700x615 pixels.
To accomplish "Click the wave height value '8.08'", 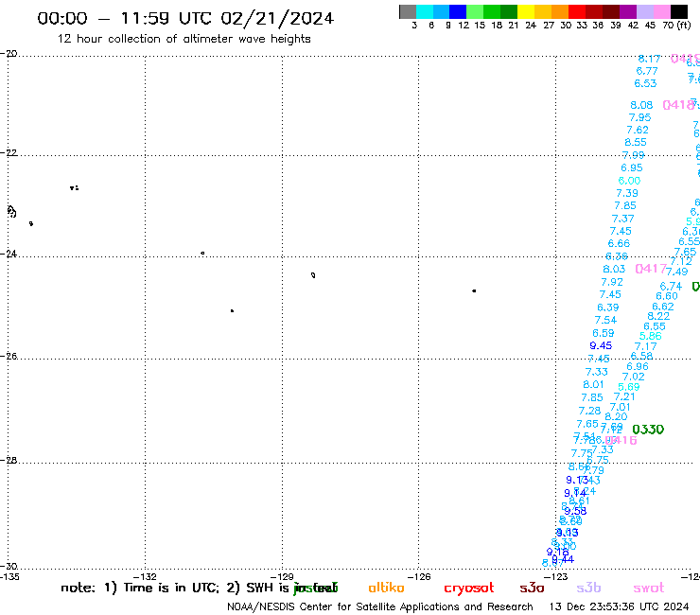I will tap(641, 105).
